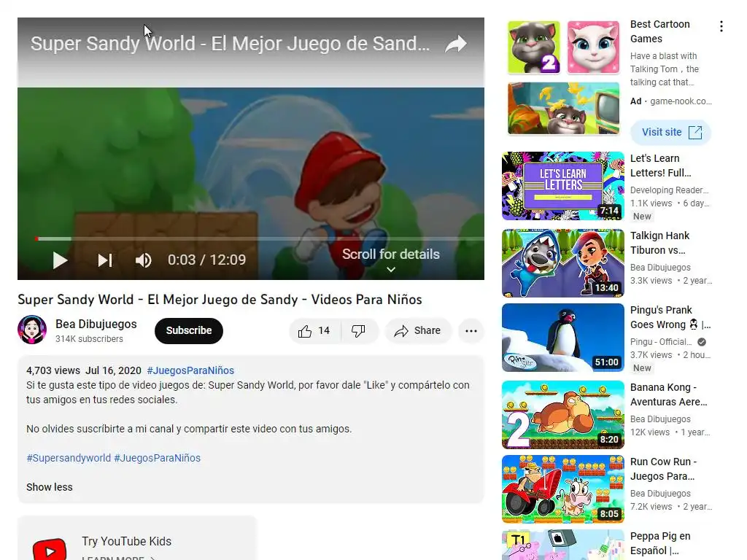Subscribe to Bea Dibujuegos
Viewport: 747px width, 560px height.
[189, 331]
